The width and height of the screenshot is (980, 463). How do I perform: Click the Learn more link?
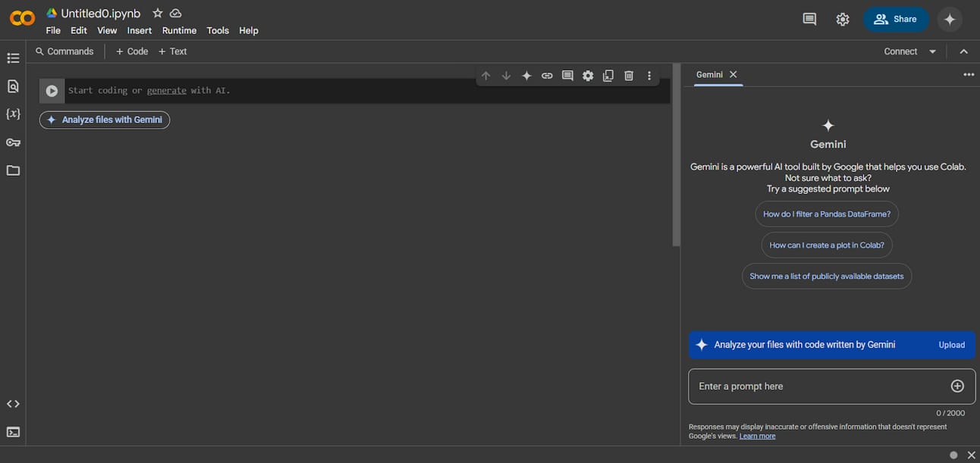point(758,436)
